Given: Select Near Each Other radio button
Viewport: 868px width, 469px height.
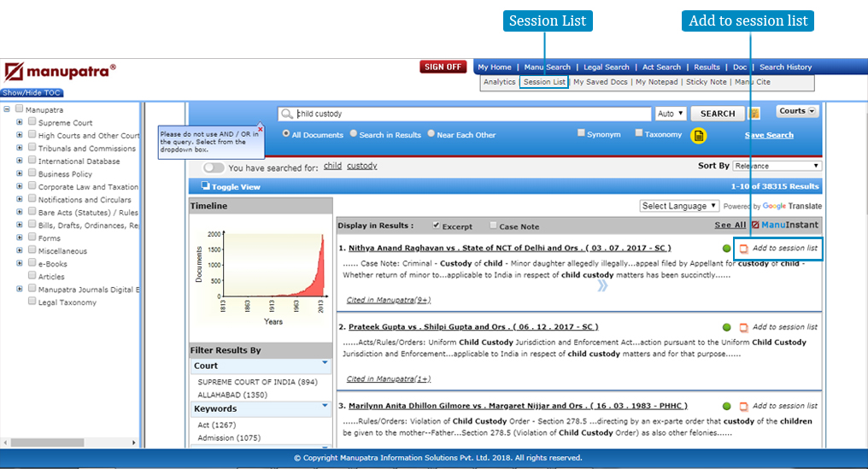Looking at the screenshot, I should coord(431,133).
